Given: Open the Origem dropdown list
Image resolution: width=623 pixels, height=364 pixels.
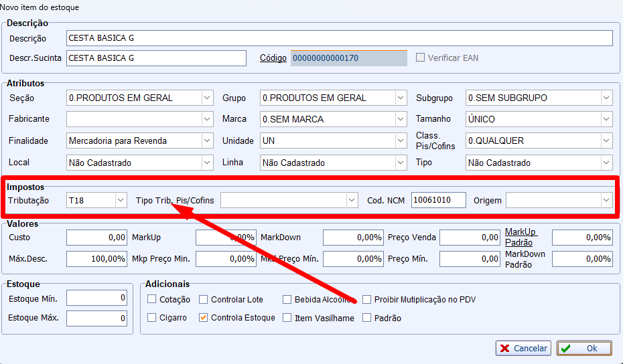Looking at the screenshot, I should coord(606,200).
